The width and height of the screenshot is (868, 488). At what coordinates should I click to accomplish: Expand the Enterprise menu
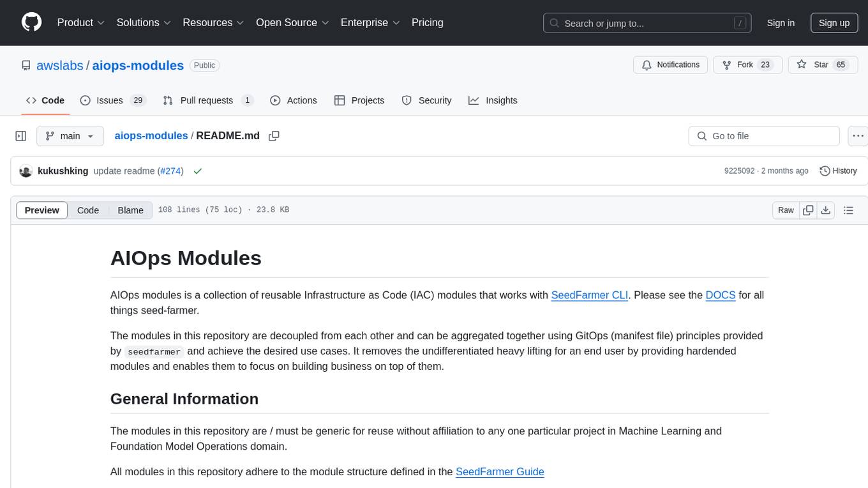click(370, 22)
